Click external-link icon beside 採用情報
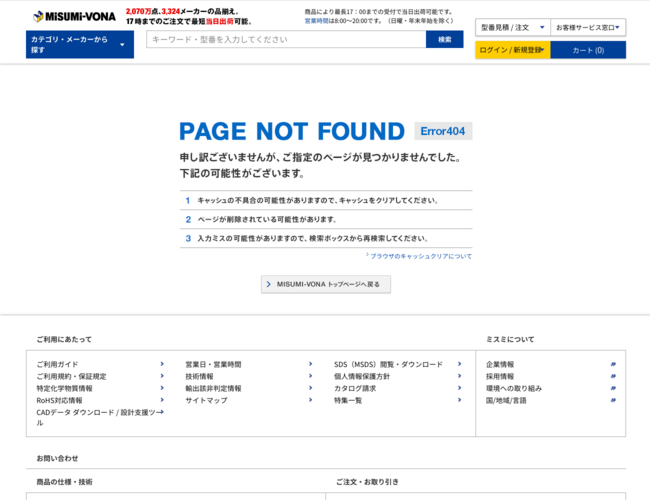The width and height of the screenshot is (650, 500). coord(613,376)
